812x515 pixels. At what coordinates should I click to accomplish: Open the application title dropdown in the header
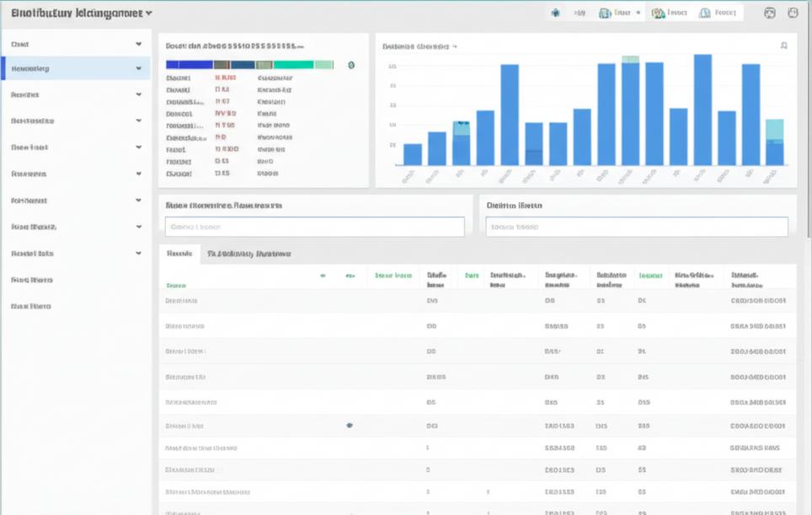pos(149,13)
